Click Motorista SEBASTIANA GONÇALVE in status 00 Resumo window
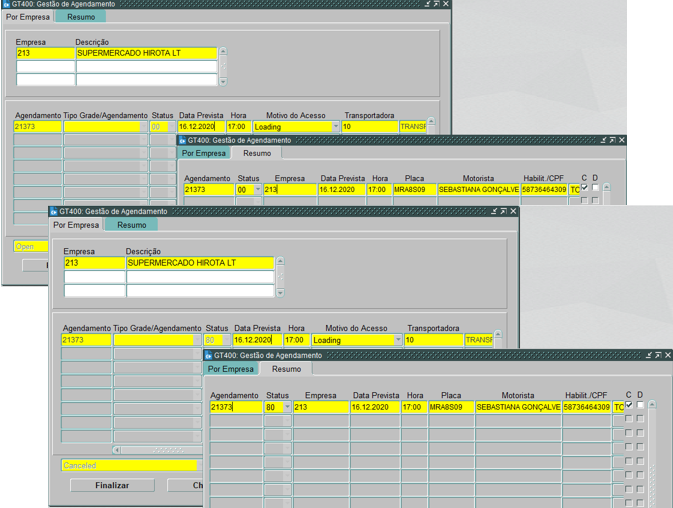This screenshot has width=673, height=508. coord(479,189)
